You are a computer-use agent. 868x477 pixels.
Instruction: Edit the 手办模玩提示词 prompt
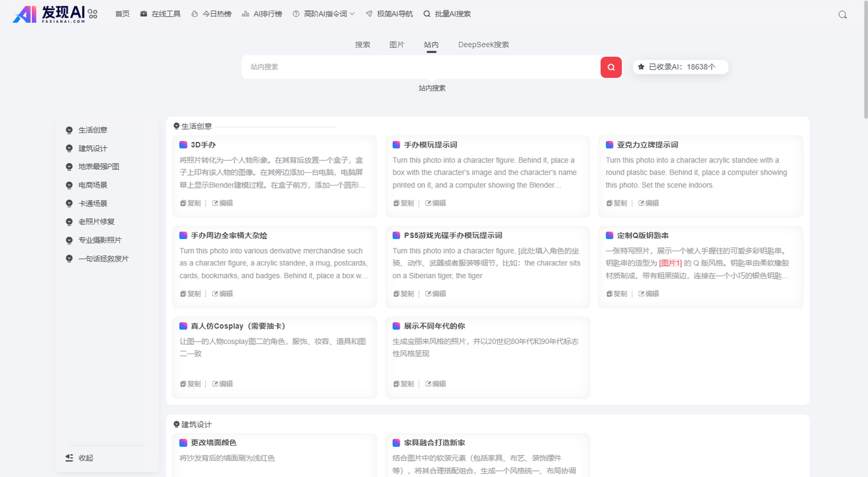coord(436,203)
